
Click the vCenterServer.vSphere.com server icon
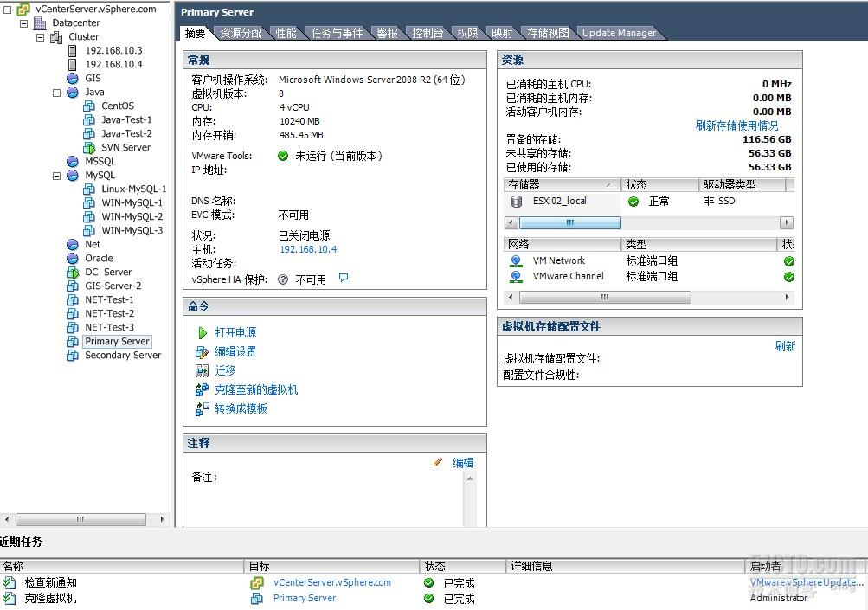point(23,9)
